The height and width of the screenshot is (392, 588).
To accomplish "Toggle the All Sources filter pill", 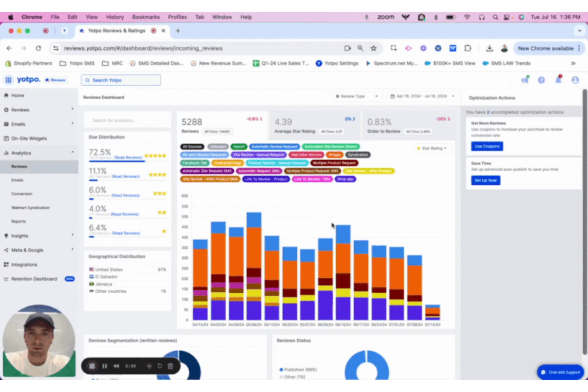I will coord(192,146).
